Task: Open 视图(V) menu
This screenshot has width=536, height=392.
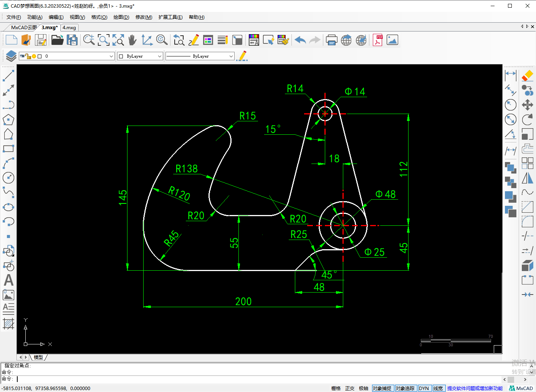Action: click(x=77, y=17)
